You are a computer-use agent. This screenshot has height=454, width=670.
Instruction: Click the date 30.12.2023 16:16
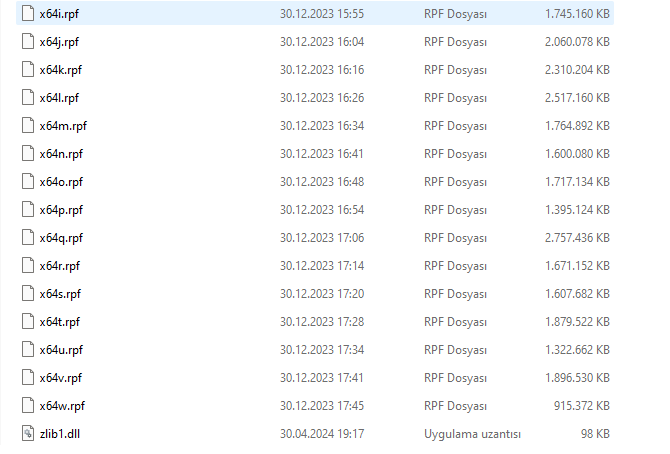tap(322, 70)
